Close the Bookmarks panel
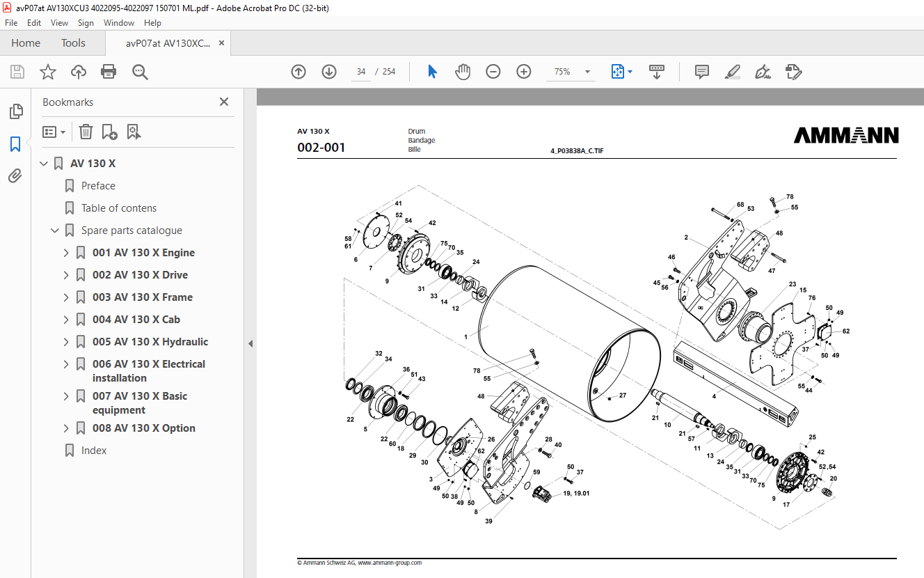 coord(224,102)
